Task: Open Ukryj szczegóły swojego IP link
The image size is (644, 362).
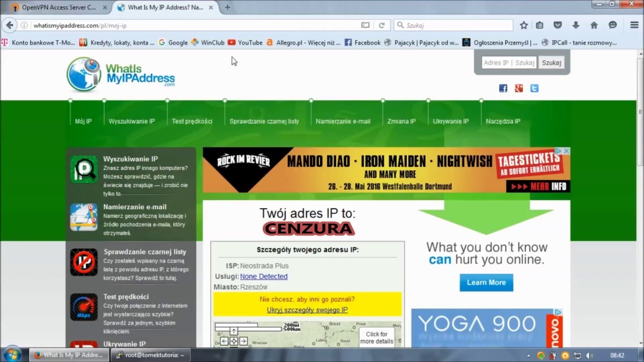Action: point(307,310)
